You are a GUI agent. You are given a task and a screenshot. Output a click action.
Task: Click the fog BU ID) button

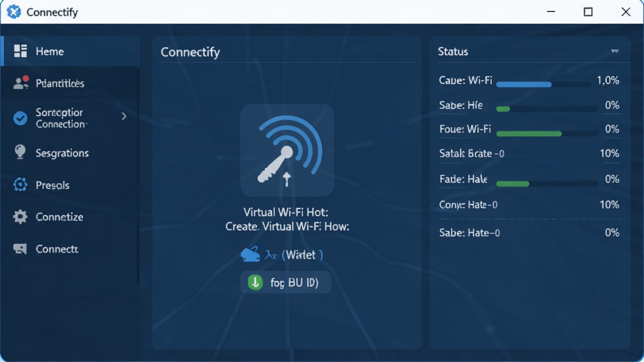coord(286,282)
